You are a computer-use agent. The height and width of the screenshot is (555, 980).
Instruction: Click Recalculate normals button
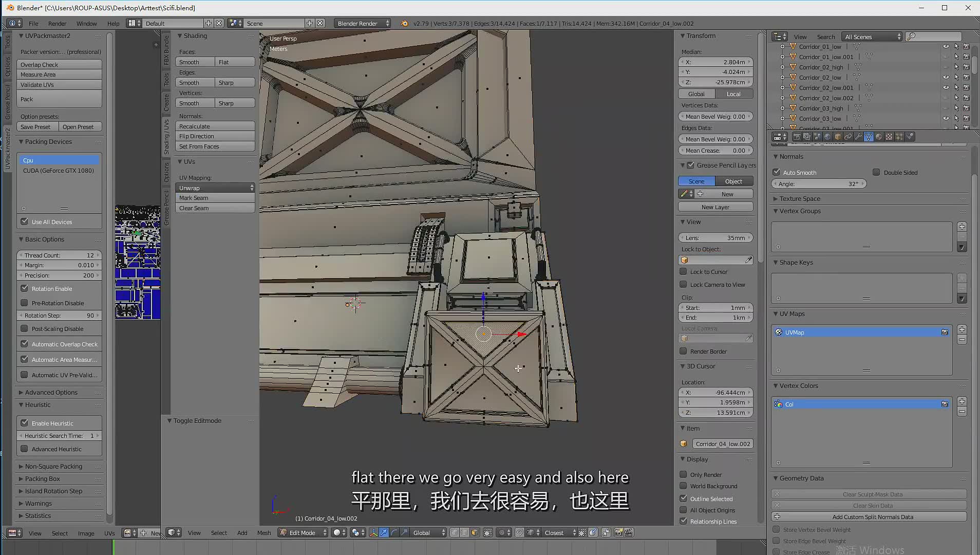point(215,126)
